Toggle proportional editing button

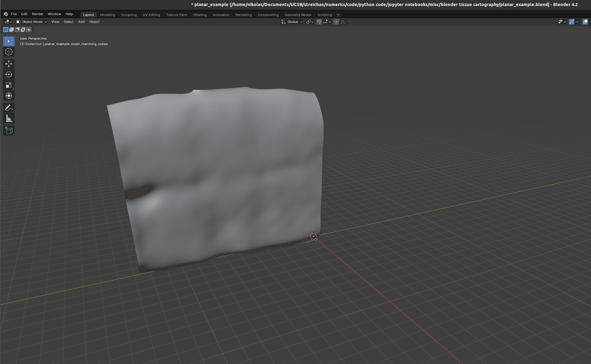click(x=336, y=22)
